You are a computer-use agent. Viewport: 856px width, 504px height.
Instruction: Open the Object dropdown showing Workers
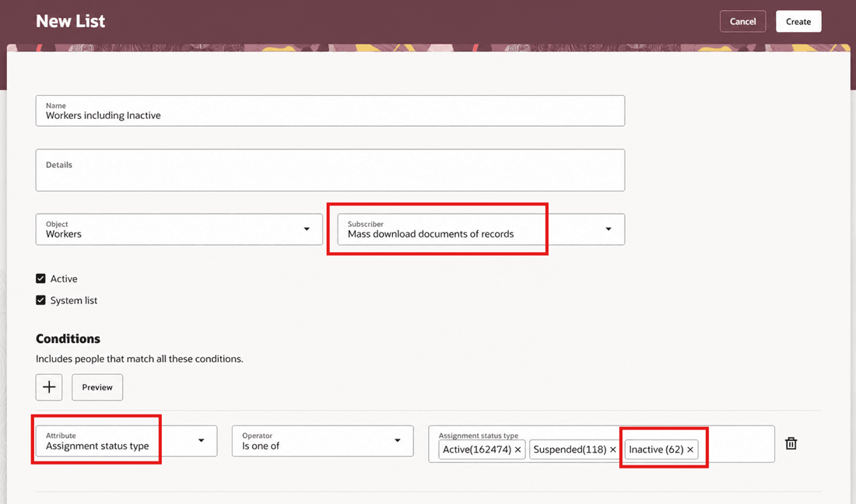[179, 229]
